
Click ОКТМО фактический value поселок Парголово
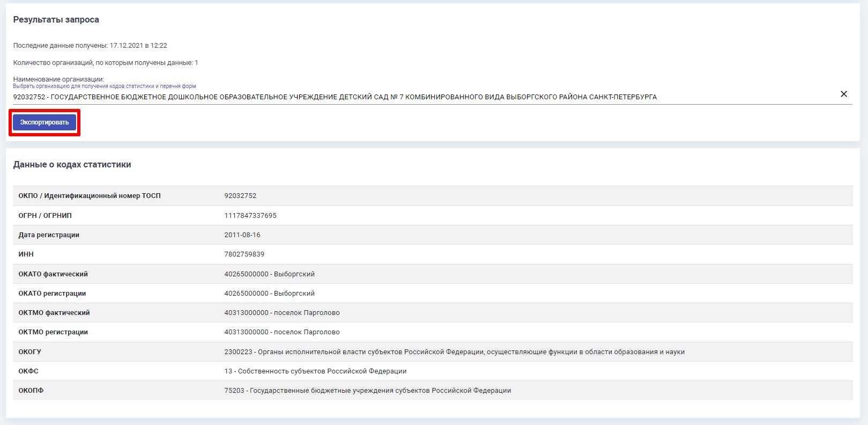pos(281,313)
